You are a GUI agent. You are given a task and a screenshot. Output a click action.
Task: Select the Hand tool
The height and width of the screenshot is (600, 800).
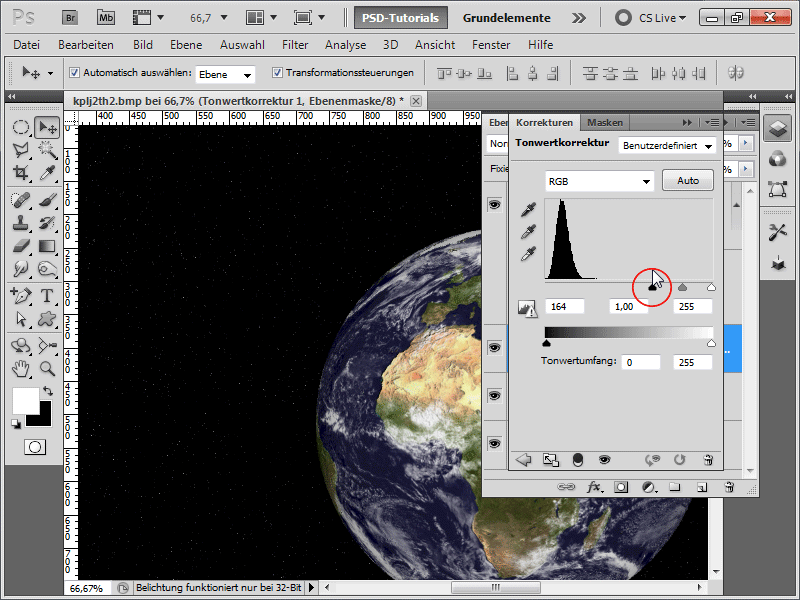(x=20, y=368)
